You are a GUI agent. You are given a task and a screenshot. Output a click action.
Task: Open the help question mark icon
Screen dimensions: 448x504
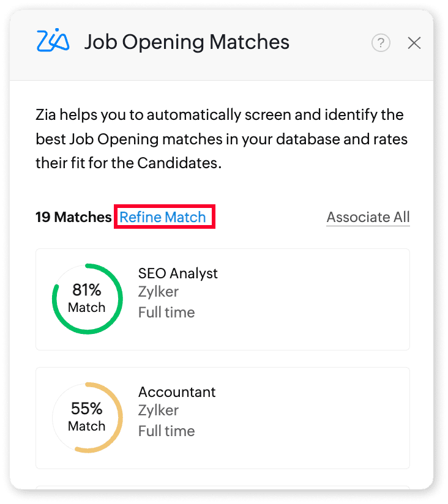pos(381,43)
